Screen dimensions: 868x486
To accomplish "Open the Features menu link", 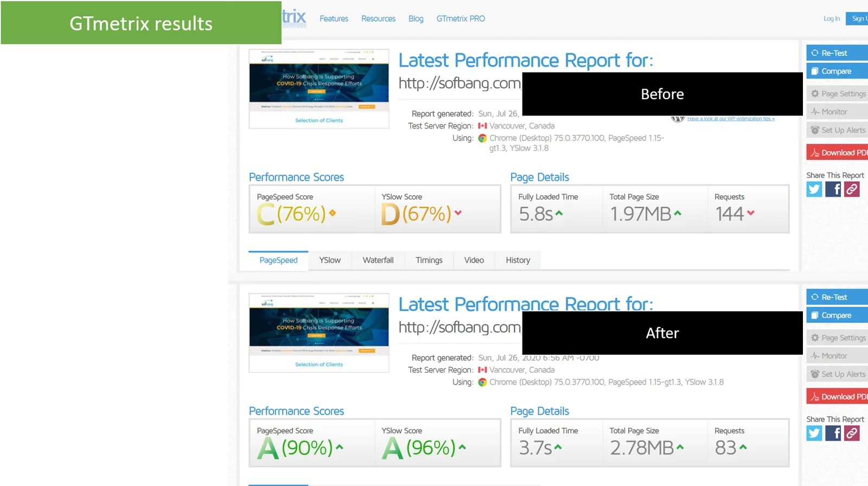I will [x=334, y=18].
